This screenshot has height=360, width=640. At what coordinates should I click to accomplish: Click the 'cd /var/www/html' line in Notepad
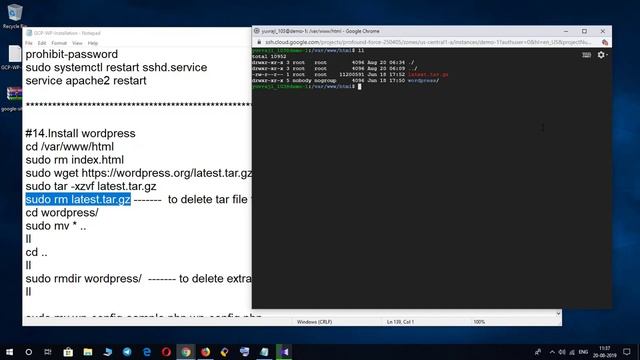[70, 147]
